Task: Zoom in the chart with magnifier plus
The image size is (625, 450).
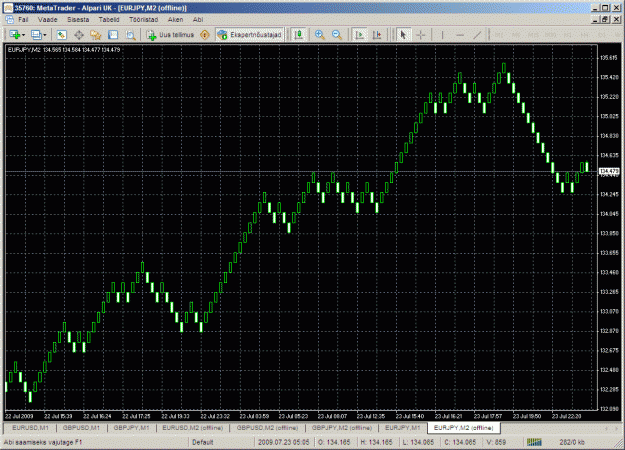Action: coord(320,35)
